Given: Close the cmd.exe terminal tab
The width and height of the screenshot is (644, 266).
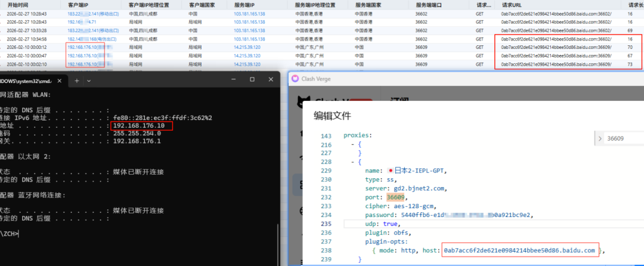Looking at the screenshot, I should pyautogui.click(x=60, y=81).
